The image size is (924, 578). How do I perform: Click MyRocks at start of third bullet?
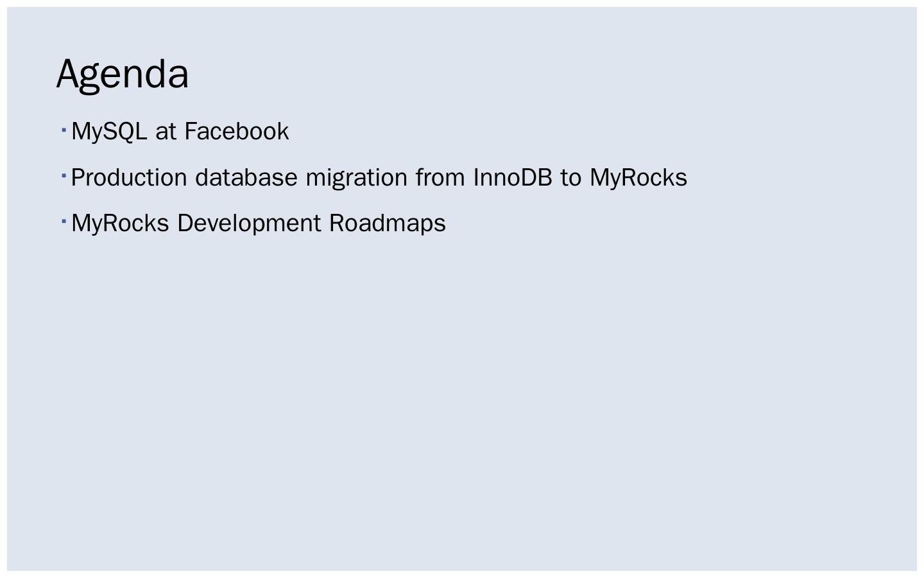[120, 223]
